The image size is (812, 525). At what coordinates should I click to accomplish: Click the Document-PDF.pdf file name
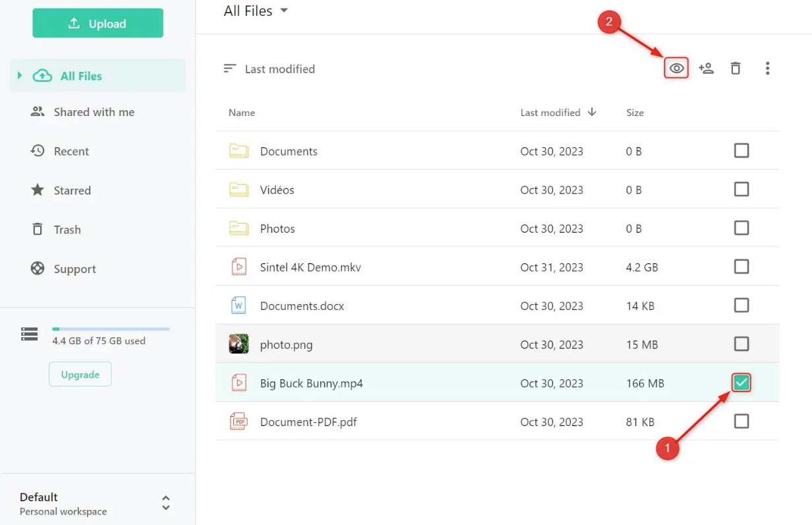308,421
